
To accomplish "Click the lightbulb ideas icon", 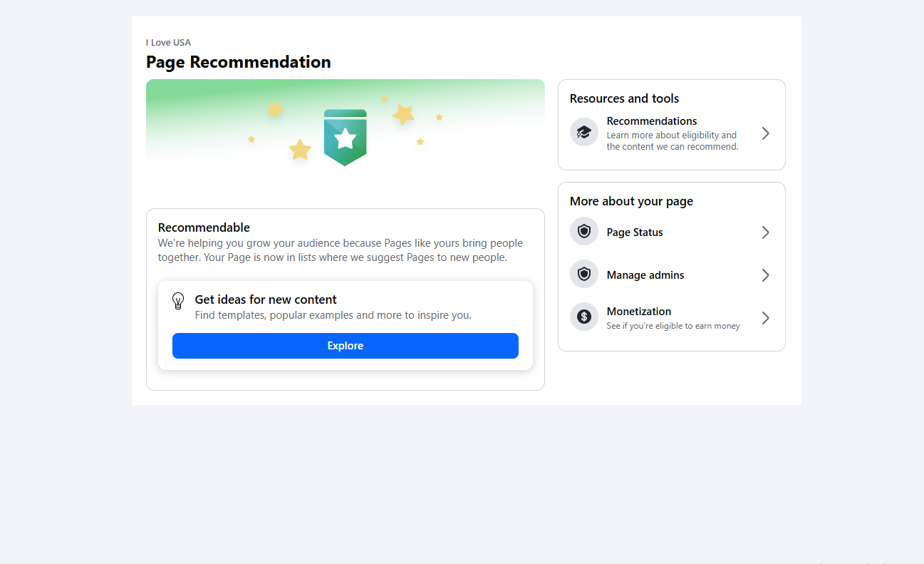I will pyautogui.click(x=178, y=301).
